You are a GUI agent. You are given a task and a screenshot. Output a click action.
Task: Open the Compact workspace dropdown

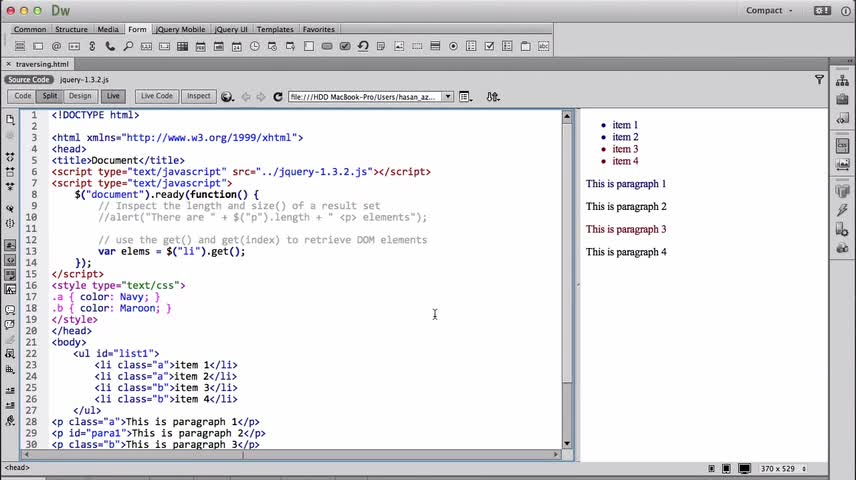[x=769, y=10]
